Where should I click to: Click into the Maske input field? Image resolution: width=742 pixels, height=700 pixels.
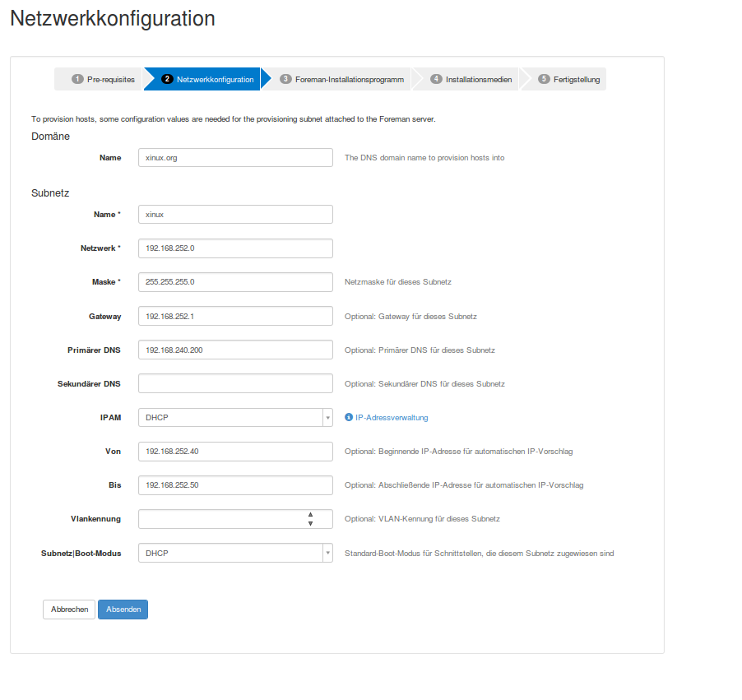tap(235, 282)
